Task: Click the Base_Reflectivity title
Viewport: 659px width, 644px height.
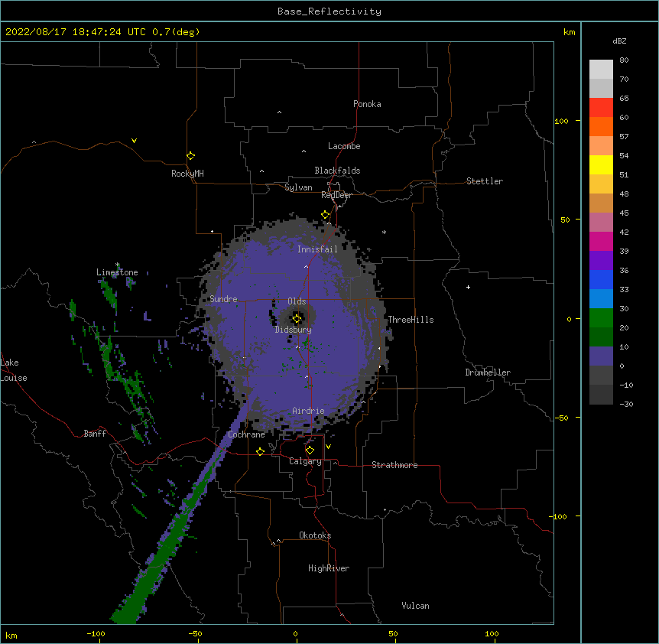Action: point(329,11)
